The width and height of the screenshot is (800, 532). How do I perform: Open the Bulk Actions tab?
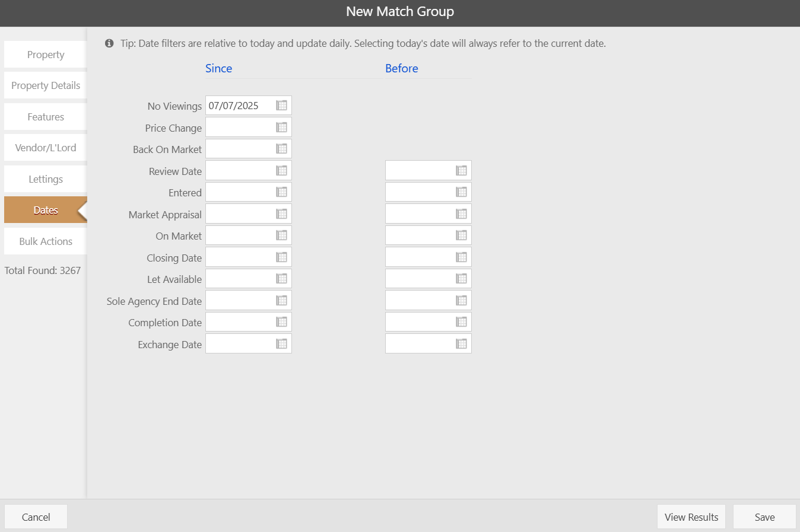(x=45, y=241)
